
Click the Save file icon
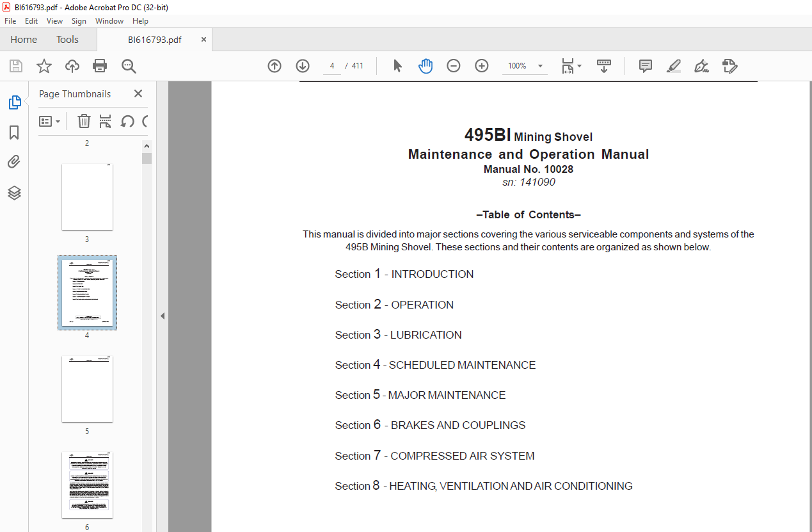point(16,66)
